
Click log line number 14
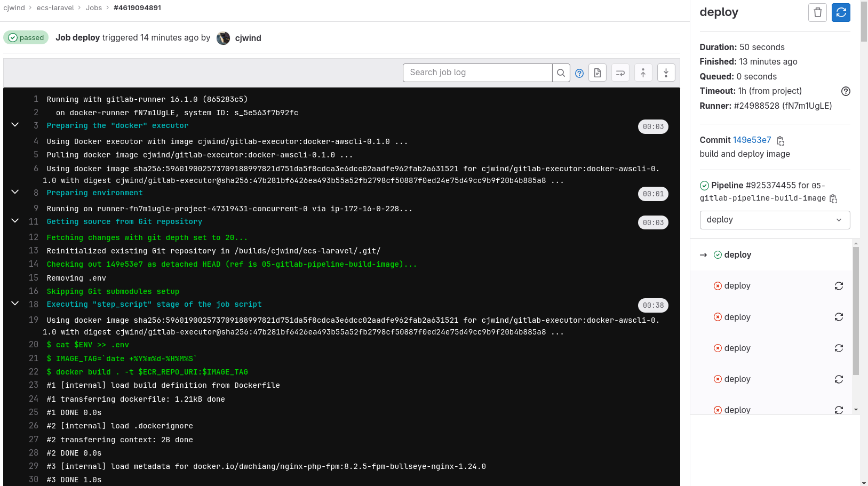point(34,264)
